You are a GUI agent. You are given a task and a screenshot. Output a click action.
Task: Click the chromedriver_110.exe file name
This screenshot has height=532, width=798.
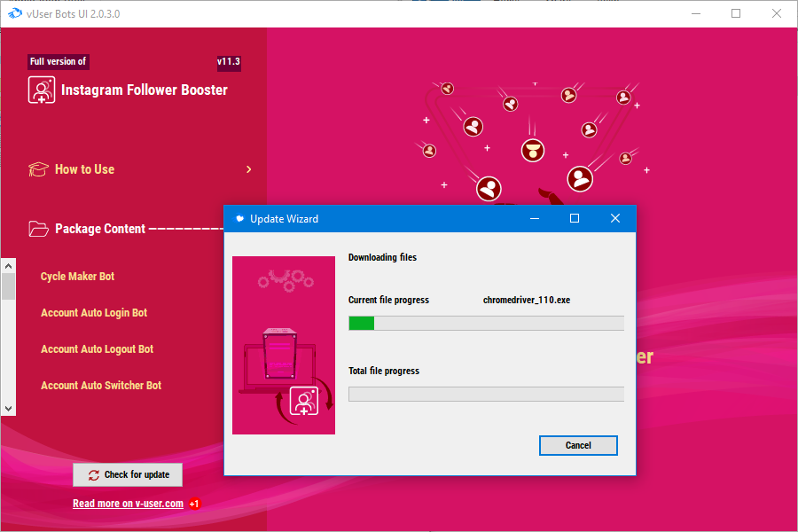point(527,301)
